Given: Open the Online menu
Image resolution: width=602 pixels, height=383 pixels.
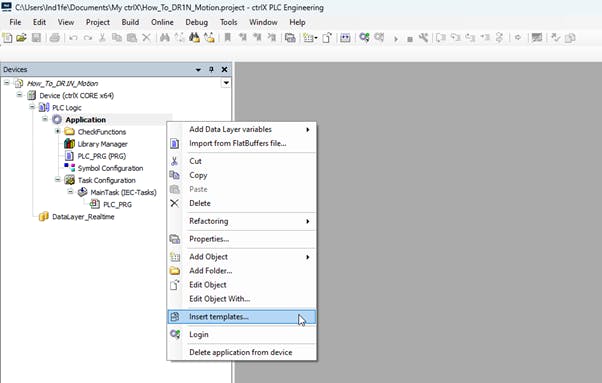Looking at the screenshot, I should pos(162,22).
